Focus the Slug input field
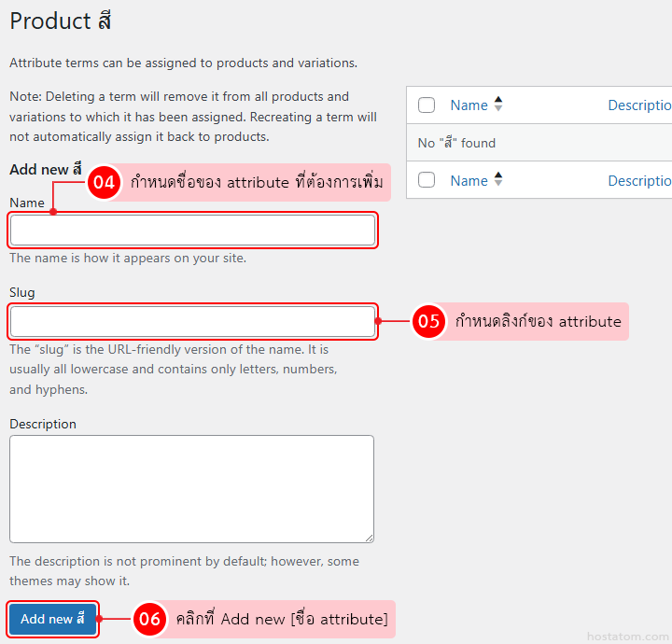The image size is (672, 644). [x=192, y=322]
